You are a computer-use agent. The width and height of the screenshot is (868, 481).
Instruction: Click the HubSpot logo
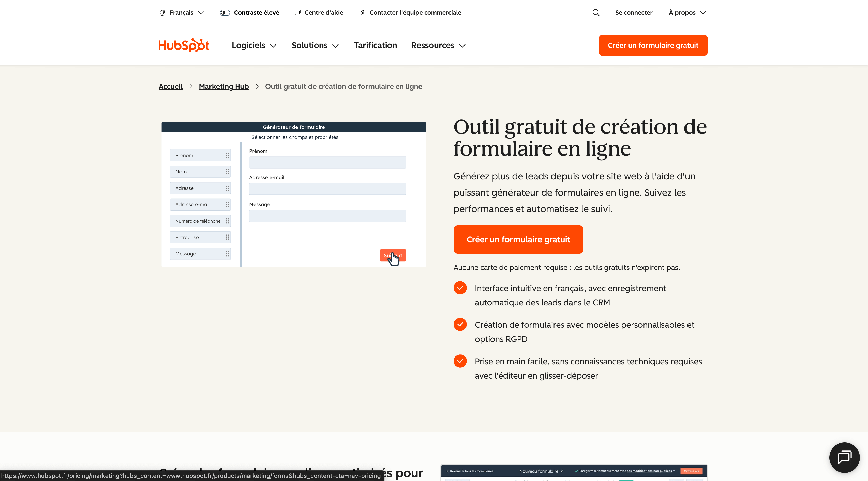click(184, 45)
